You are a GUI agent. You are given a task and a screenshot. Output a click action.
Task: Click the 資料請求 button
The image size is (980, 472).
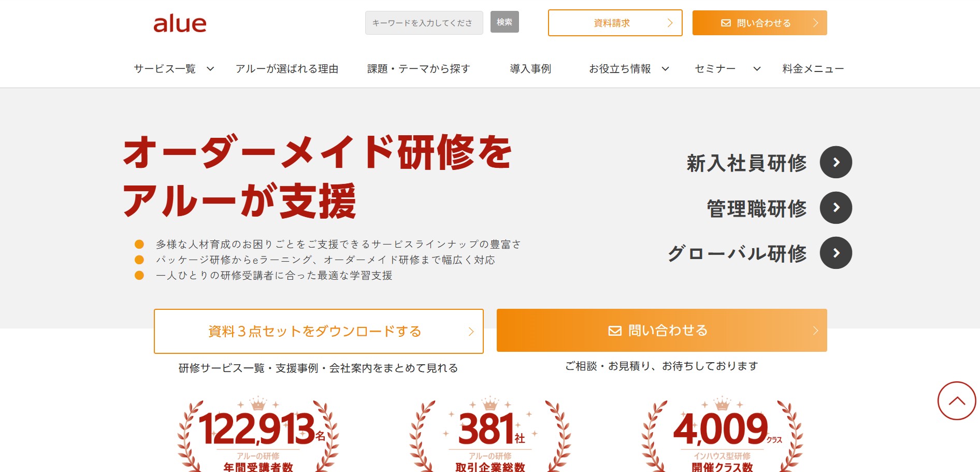coord(615,23)
